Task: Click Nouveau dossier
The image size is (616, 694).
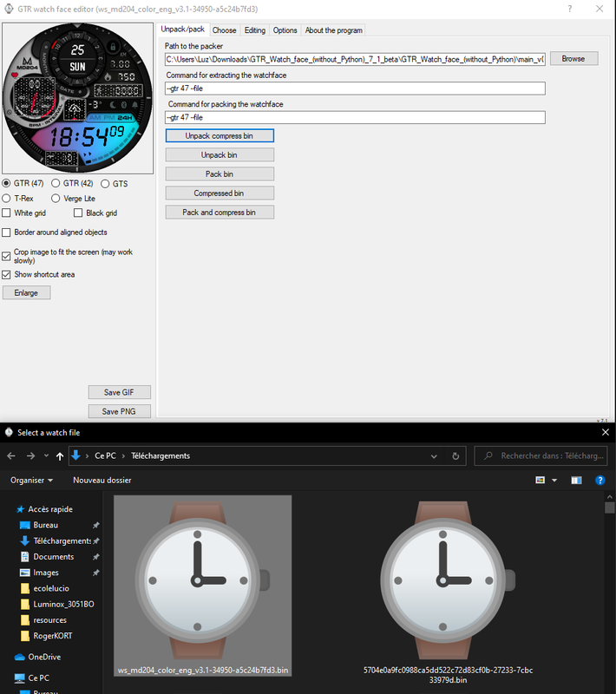Action: pyautogui.click(x=102, y=481)
